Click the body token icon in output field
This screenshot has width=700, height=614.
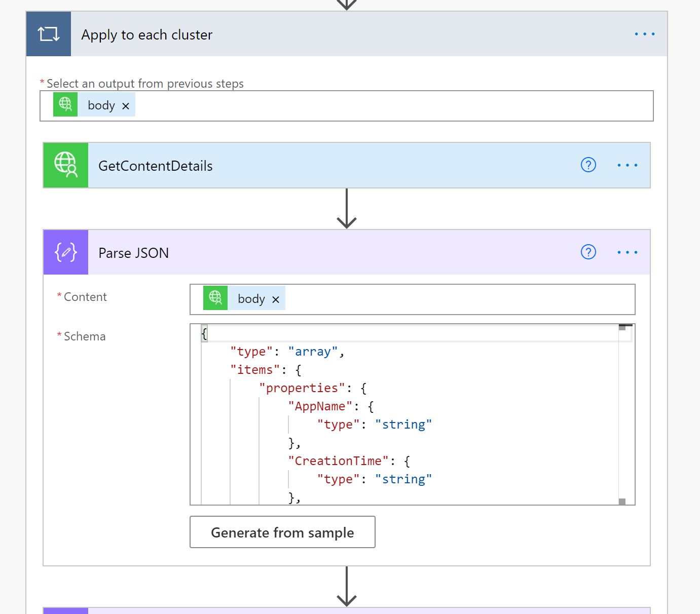(65, 105)
